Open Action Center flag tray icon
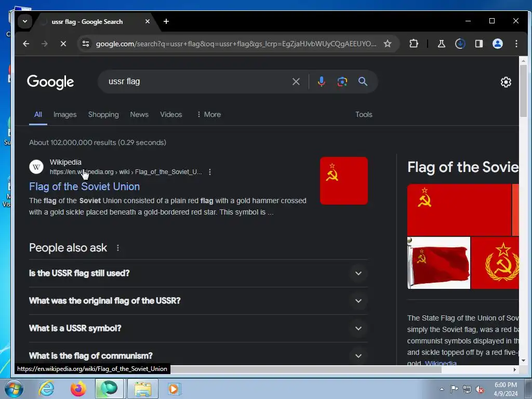Image resolution: width=532 pixels, height=399 pixels. [454, 389]
